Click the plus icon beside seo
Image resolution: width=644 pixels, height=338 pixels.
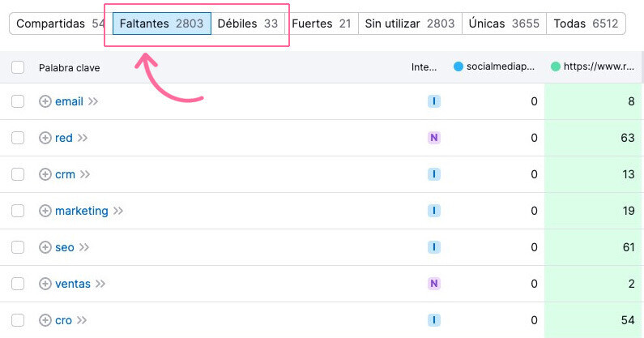[45, 247]
